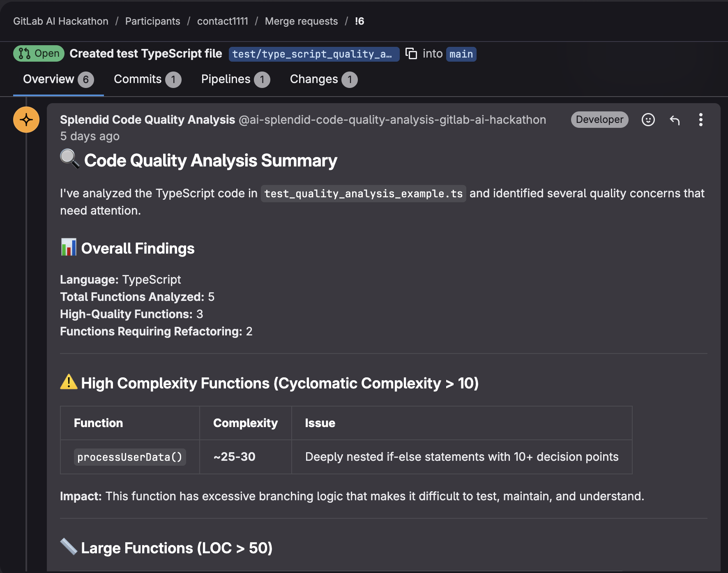
Task: Select the Overview tab
Action: point(58,79)
